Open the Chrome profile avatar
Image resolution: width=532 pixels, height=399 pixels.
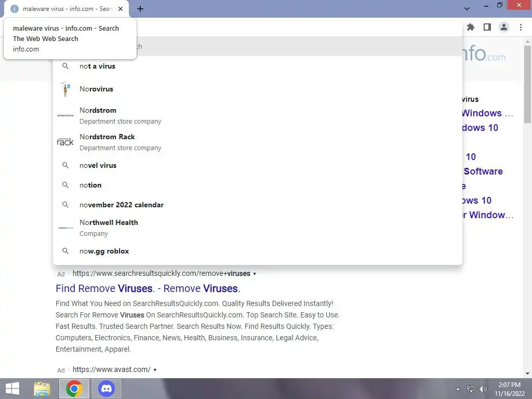pos(504,27)
